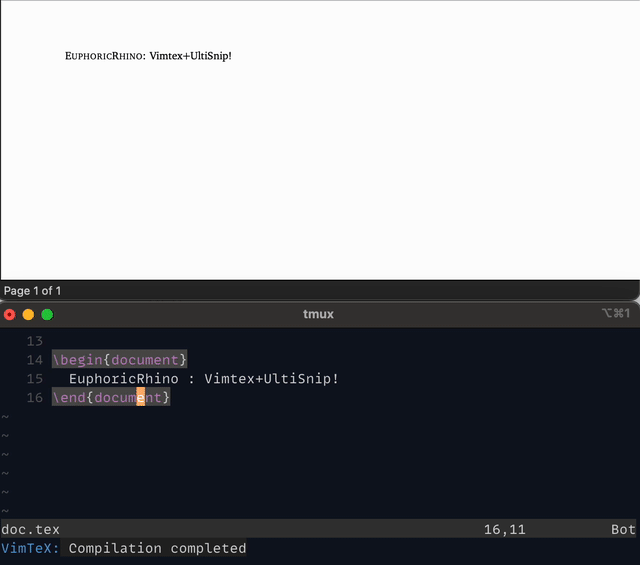Click line number 13 in the editor
This screenshot has height=565, width=640.
coord(35,341)
